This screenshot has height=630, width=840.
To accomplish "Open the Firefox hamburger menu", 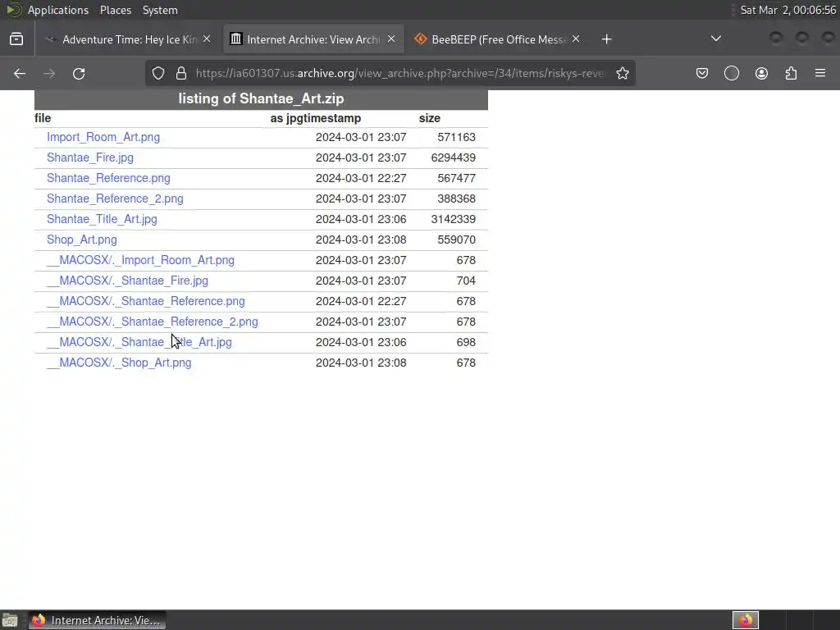I will point(820,73).
